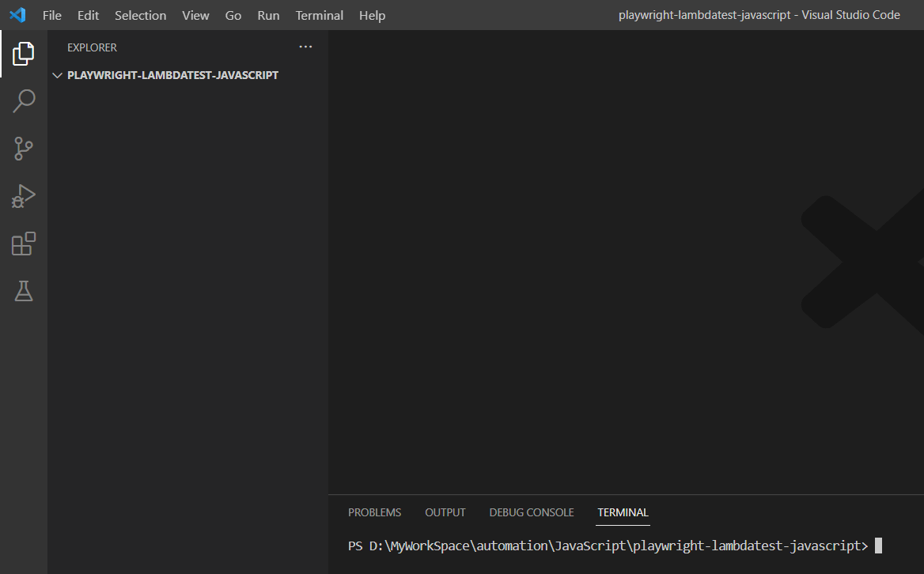Open the Search icon in activity bar
This screenshot has height=574, width=924.
(x=23, y=101)
